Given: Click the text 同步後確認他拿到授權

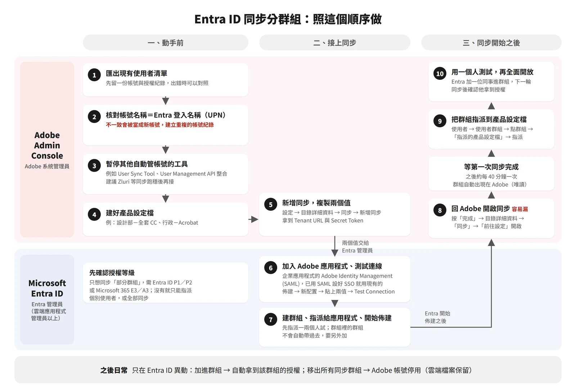Looking at the screenshot, I should coord(478,90).
